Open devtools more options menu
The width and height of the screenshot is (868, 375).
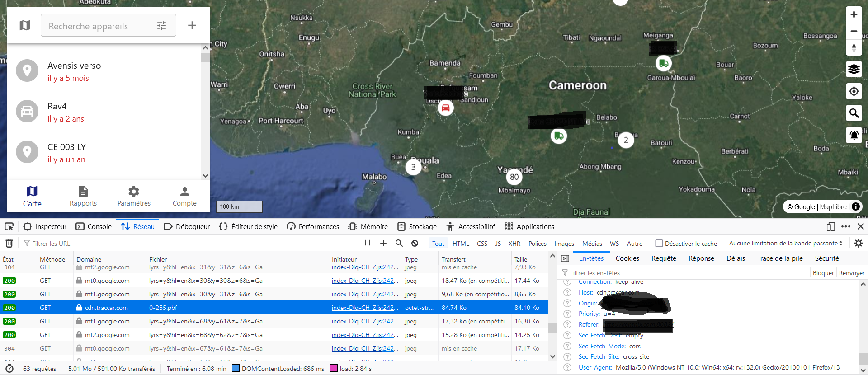(x=846, y=226)
